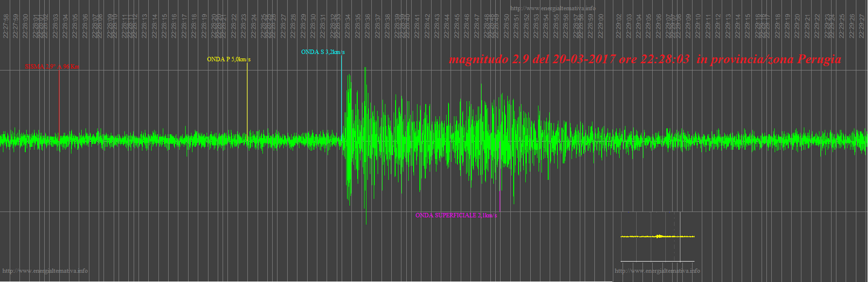Select the ONDA S 3,2km/s label
Viewport: 868px width, 282px height.
pos(323,52)
